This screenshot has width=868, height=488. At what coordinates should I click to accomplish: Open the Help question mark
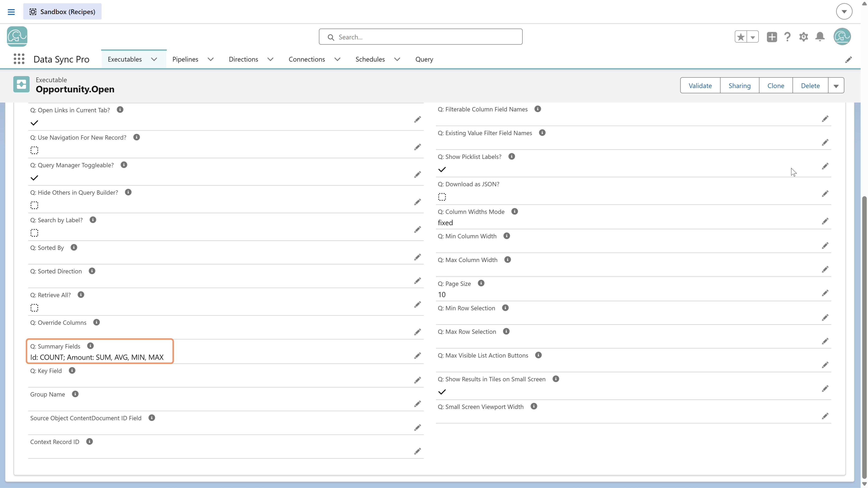(787, 37)
